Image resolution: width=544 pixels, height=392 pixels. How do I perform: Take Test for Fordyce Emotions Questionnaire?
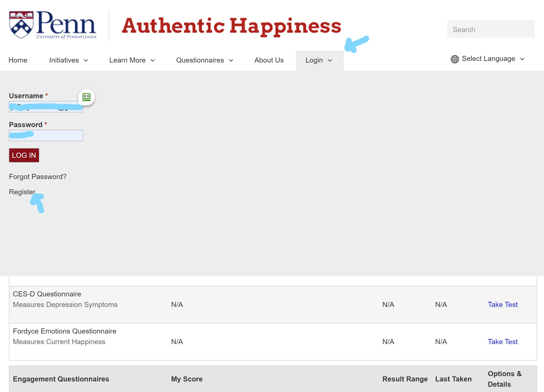coord(503,342)
